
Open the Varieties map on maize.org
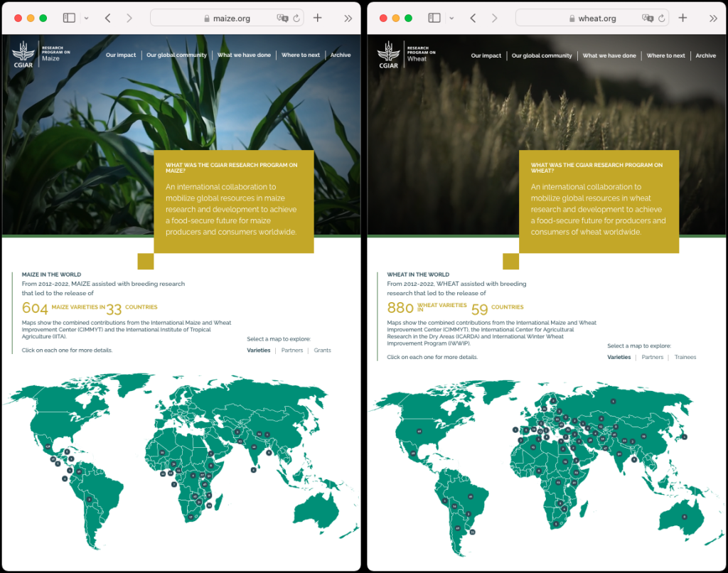coord(258,350)
